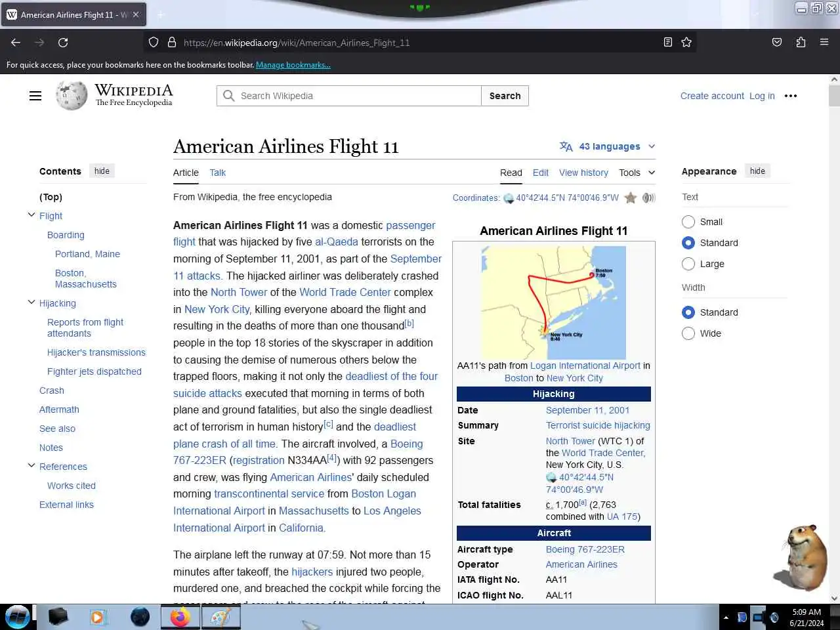
Task: Open the al-Qaeda article link
Action: pos(337,241)
